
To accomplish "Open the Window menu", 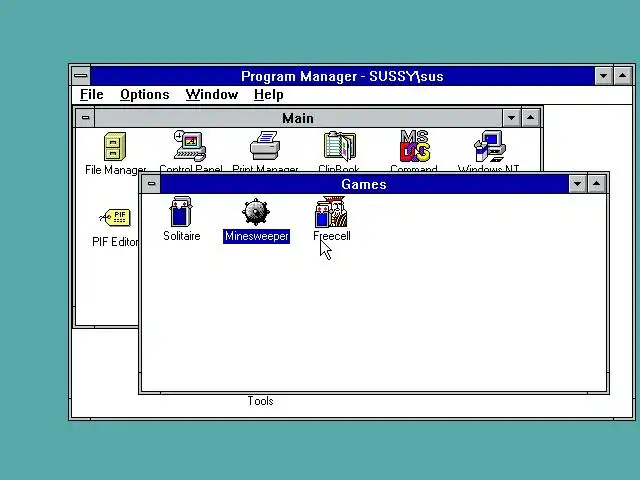I will (x=212, y=95).
